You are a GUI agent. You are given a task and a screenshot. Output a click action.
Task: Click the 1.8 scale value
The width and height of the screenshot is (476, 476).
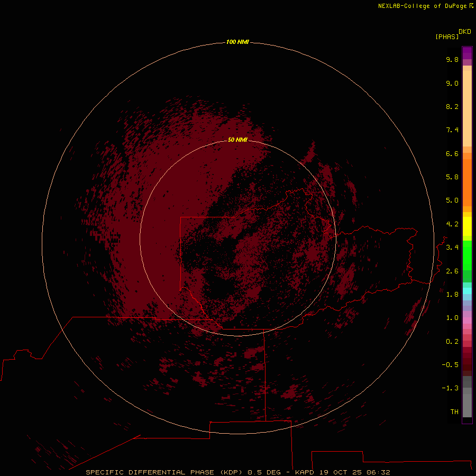452,295
